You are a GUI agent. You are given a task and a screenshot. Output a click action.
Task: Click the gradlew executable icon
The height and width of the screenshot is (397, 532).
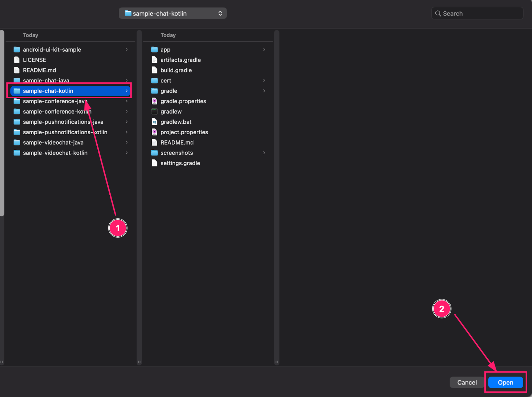coord(154,112)
